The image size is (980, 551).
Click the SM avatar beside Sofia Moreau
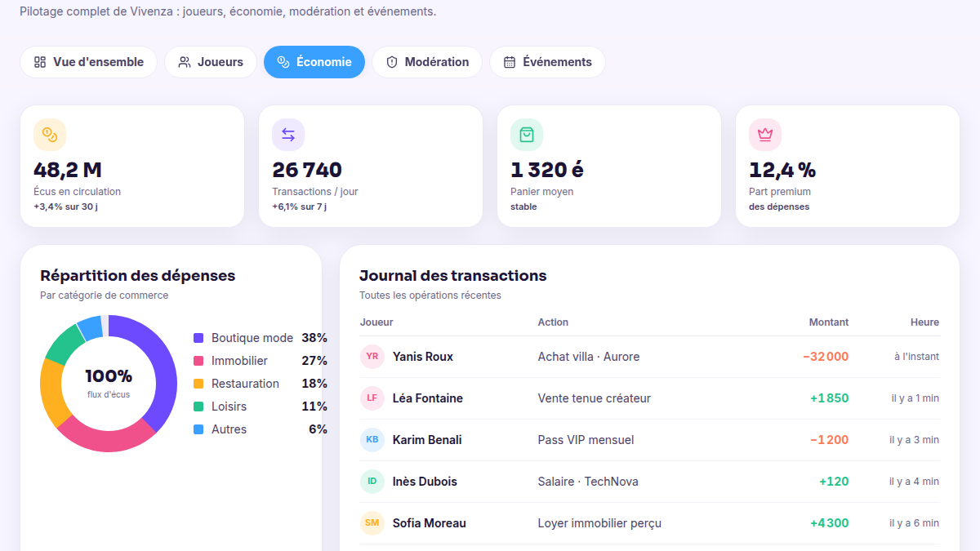pyautogui.click(x=372, y=523)
